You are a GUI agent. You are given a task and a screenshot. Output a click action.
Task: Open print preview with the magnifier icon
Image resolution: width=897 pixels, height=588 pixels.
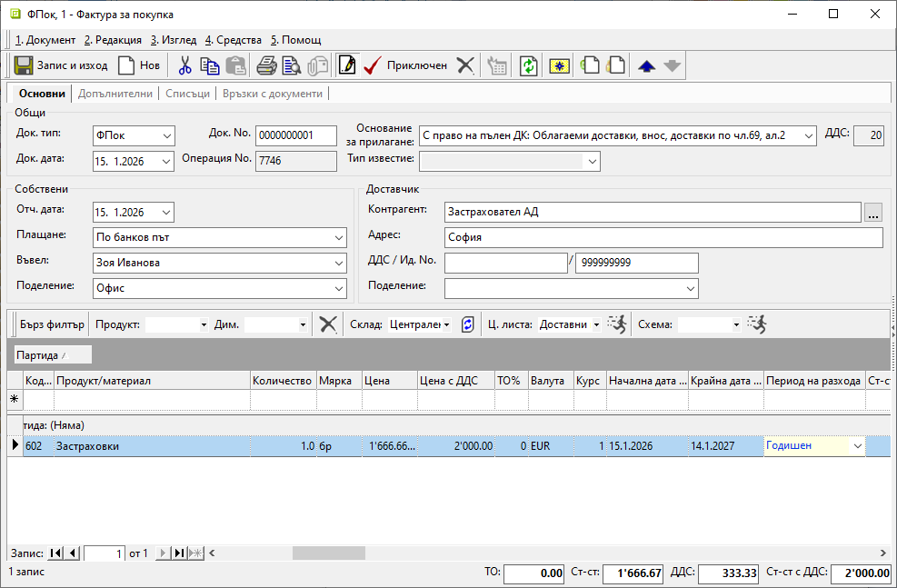[x=291, y=65]
